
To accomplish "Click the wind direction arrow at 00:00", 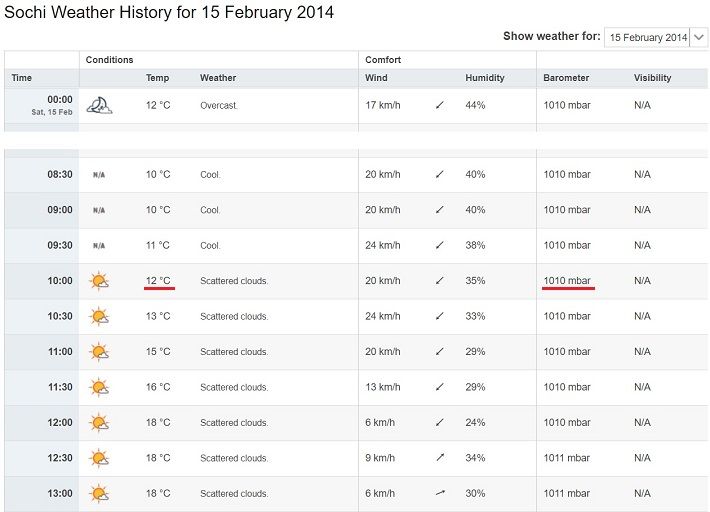I will pos(439,105).
